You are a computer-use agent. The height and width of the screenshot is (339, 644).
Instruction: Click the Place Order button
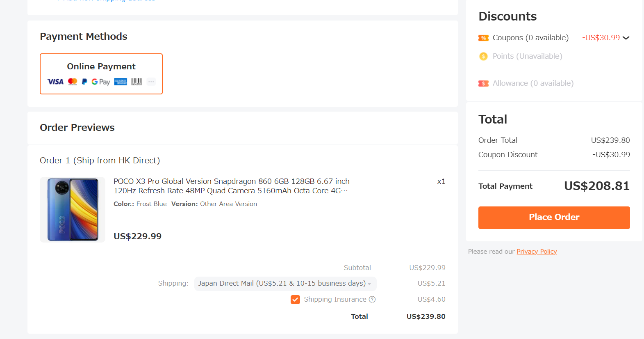[554, 218]
